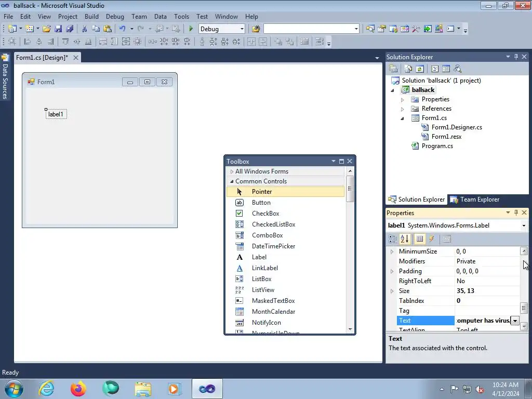The height and width of the screenshot is (399, 532).
Task: Click the Properties icon in Solution Explorer toolbar
Action: pos(393,69)
